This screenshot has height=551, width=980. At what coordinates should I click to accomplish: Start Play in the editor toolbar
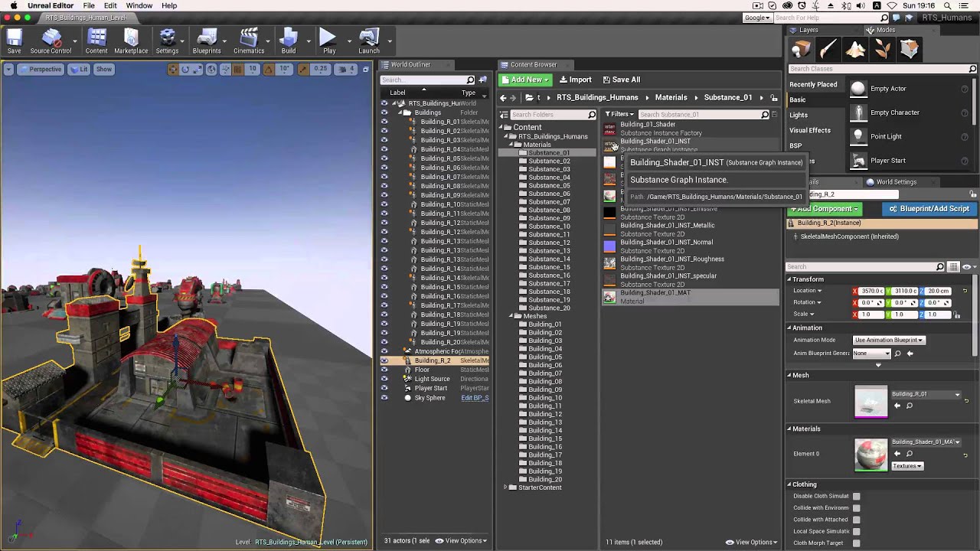[329, 41]
